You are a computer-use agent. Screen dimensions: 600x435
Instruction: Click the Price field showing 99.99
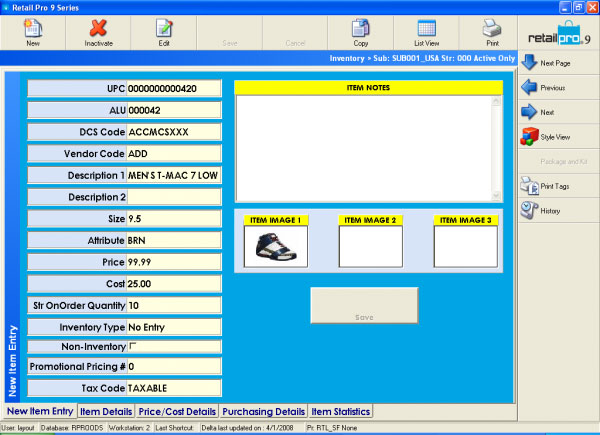click(x=174, y=262)
